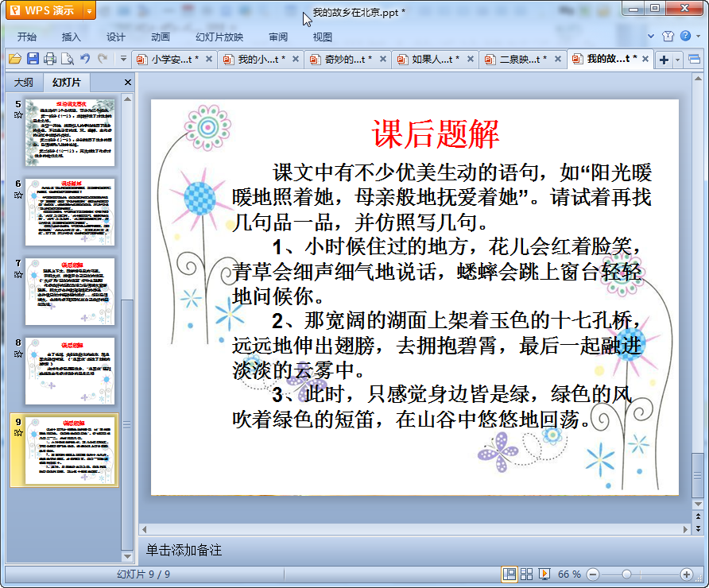Click the Open folder icon in toolbar
This screenshot has width=709, height=588.
point(15,59)
